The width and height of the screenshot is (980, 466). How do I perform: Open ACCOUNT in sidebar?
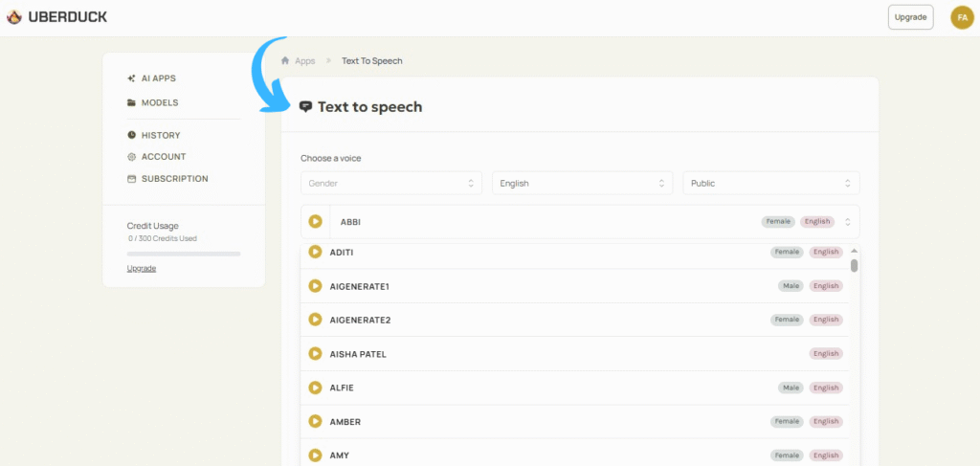[164, 157]
